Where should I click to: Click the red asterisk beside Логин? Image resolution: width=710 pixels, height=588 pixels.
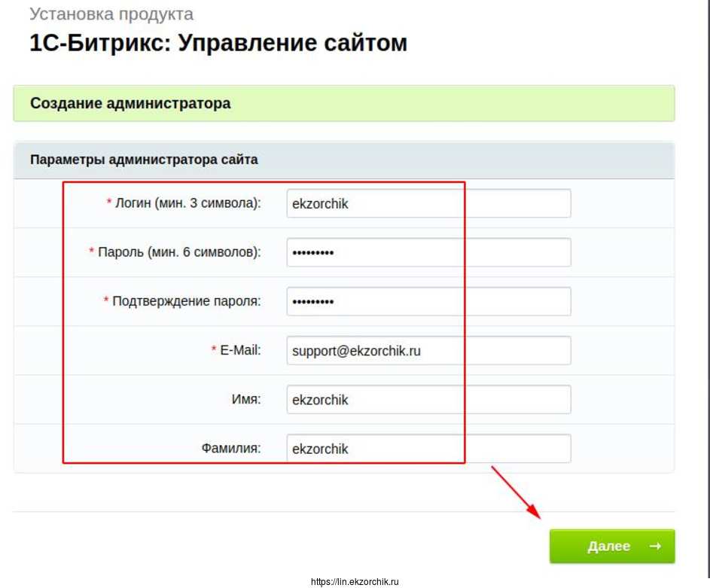[109, 203]
